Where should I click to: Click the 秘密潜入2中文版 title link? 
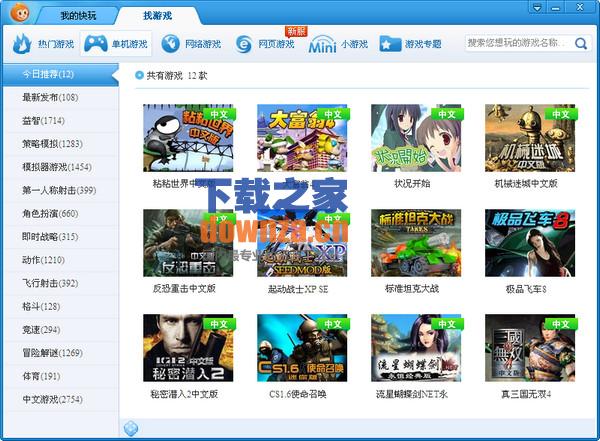[184, 394]
